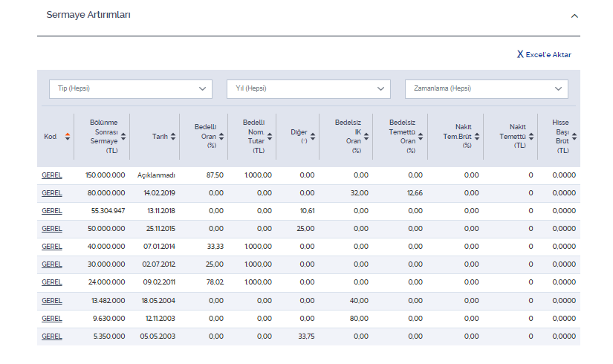This screenshot has height=364, width=613.
Task: Select capital value 30.000.000
Action: [106, 264]
